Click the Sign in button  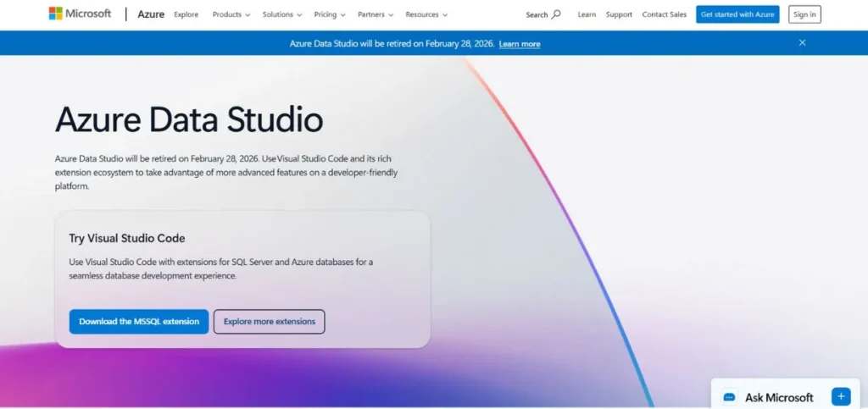pyautogui.click(x=804, y=14)
